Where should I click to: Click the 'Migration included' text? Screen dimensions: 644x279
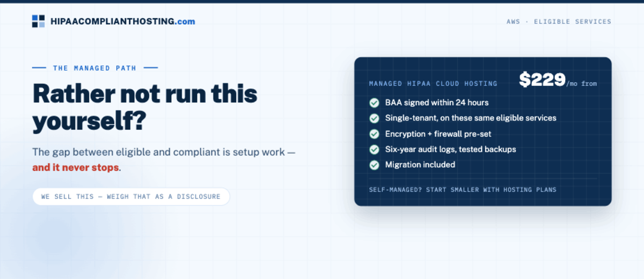420,165
